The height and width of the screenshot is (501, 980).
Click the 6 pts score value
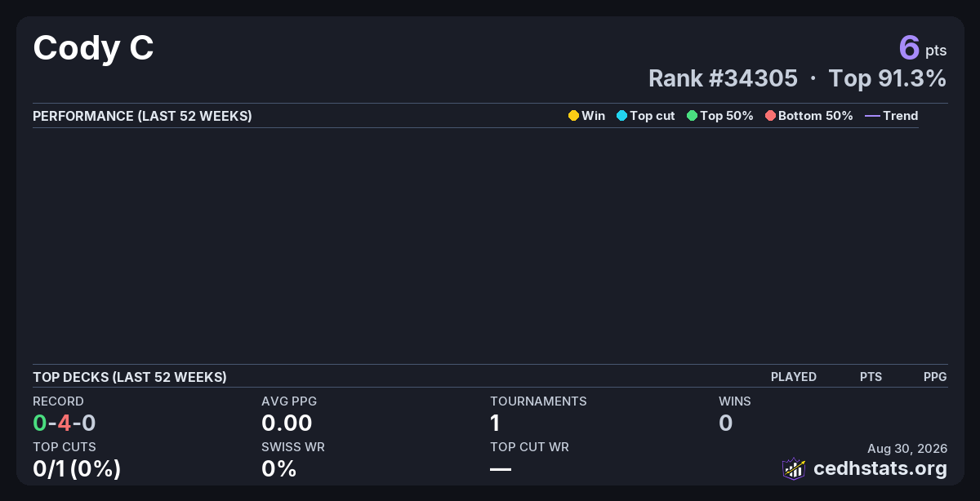tap(923, 47)
